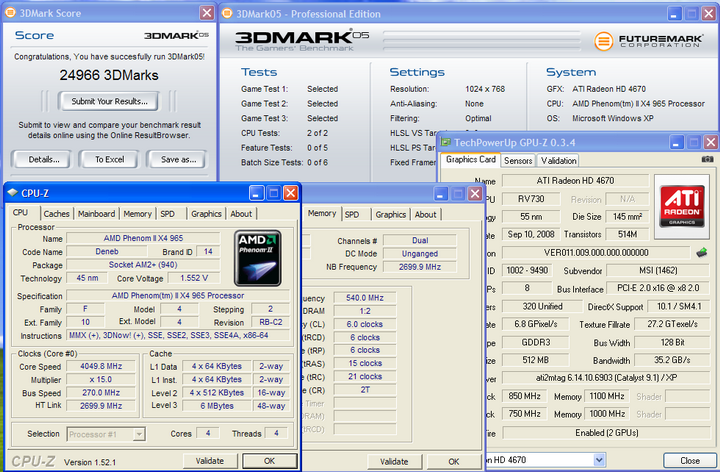
Task: Click the Resolution 1024 x 768 setting
Action: (x=485, y=89)
